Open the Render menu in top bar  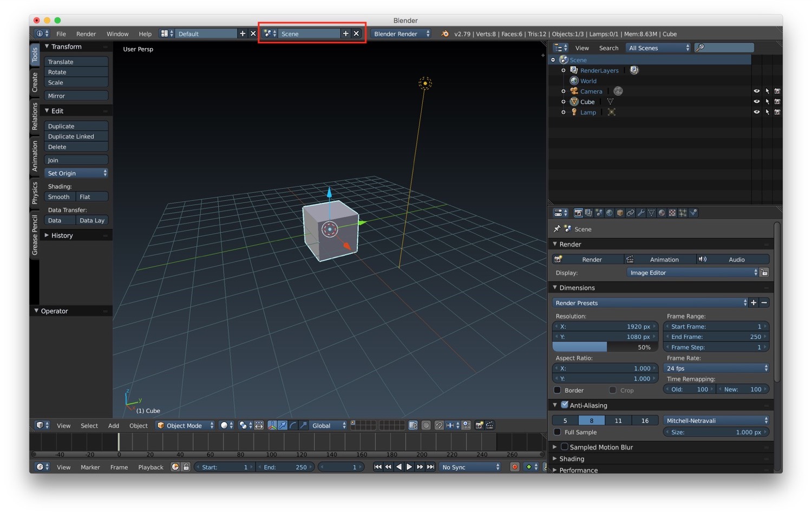click(x=86, y=34)
